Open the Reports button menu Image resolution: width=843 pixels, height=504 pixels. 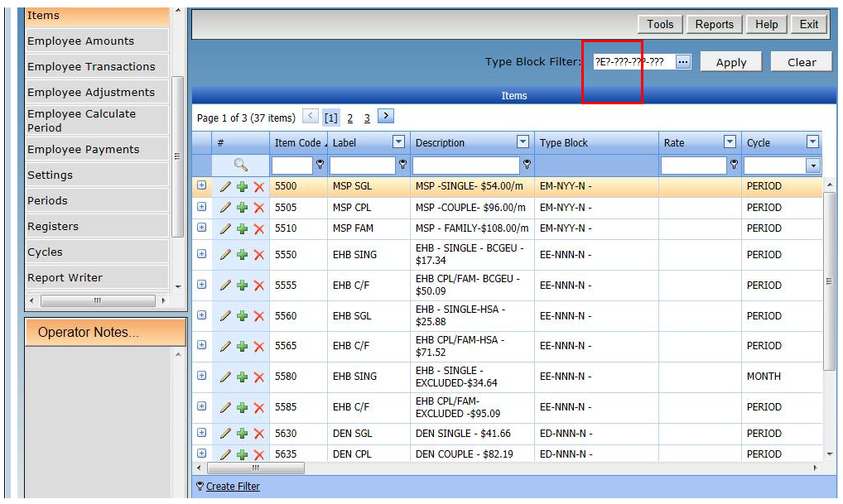[714, 24]
